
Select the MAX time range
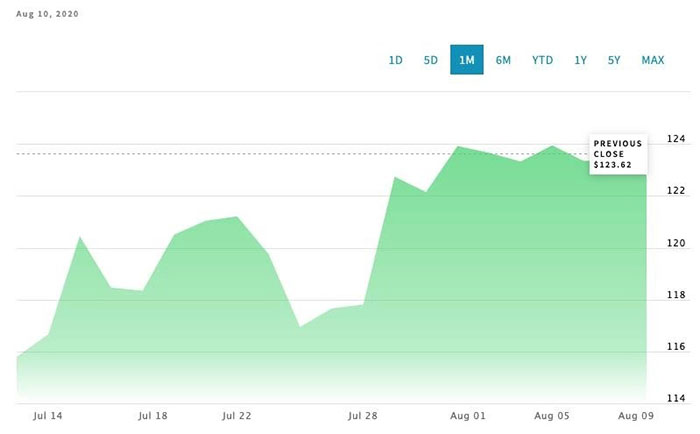(653, 60)
